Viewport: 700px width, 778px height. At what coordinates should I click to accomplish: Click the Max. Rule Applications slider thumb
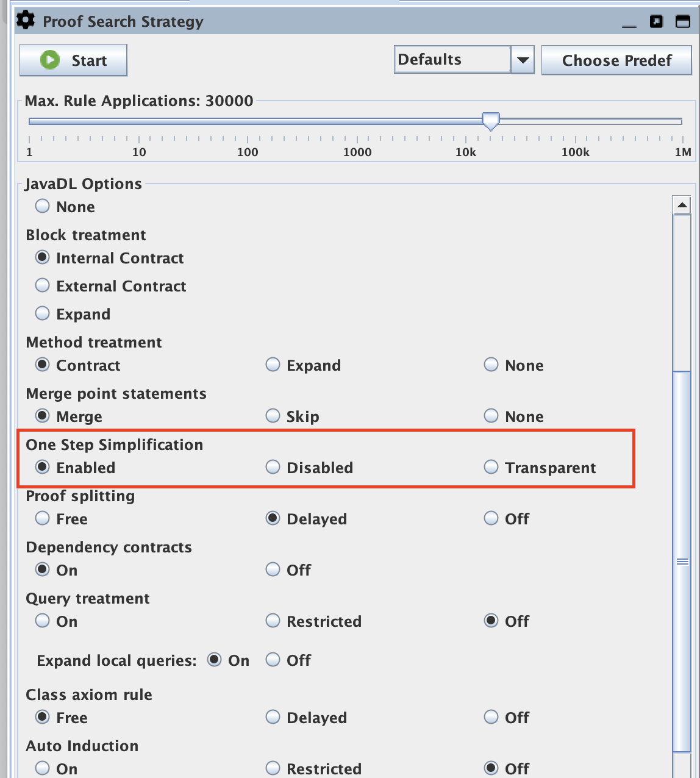pos(491,121)
